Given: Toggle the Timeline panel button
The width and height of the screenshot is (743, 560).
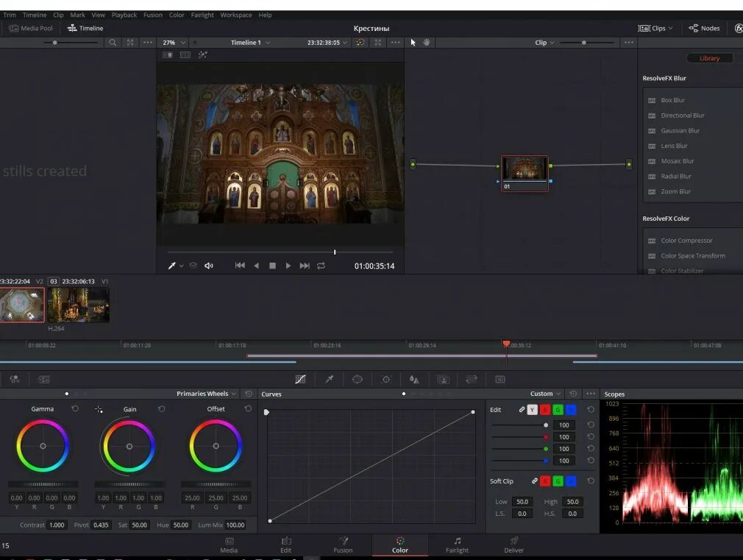Looking at the screenshot, I should click(x=85, y=29).
